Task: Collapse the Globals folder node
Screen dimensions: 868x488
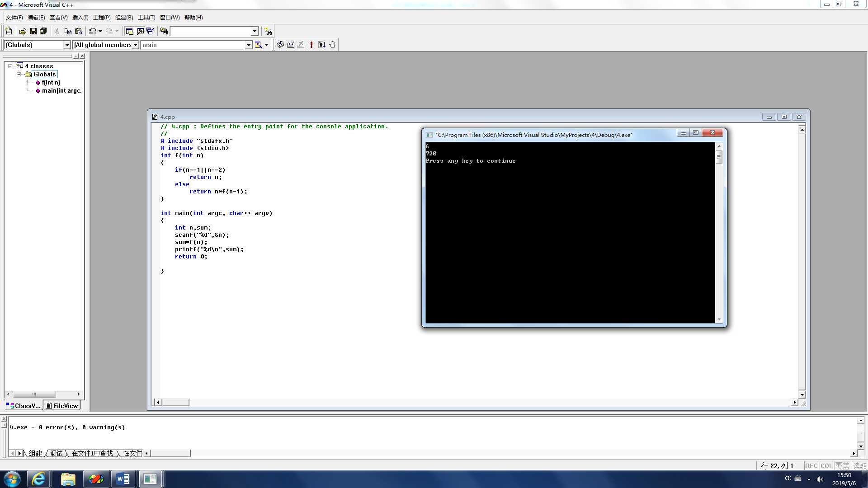Action: (x=19, y=74)
